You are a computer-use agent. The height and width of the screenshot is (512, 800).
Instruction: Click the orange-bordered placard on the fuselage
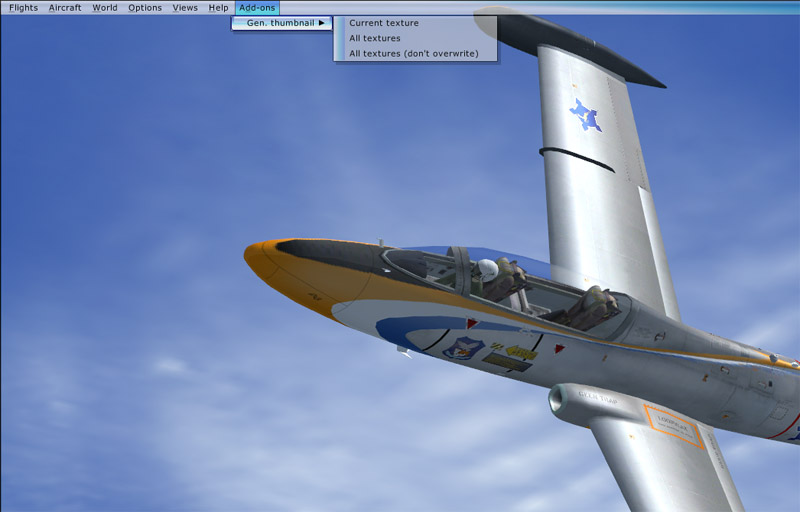673,425
